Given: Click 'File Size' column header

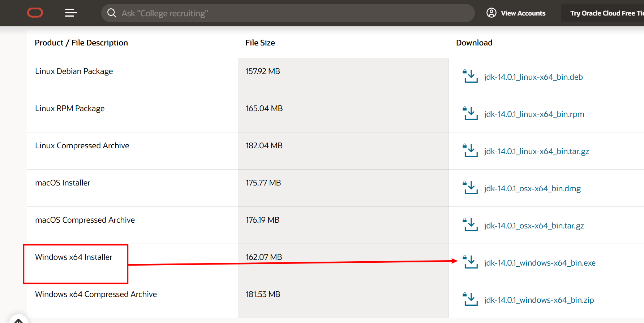Looking at the screenshot, I should click(260, 43).
